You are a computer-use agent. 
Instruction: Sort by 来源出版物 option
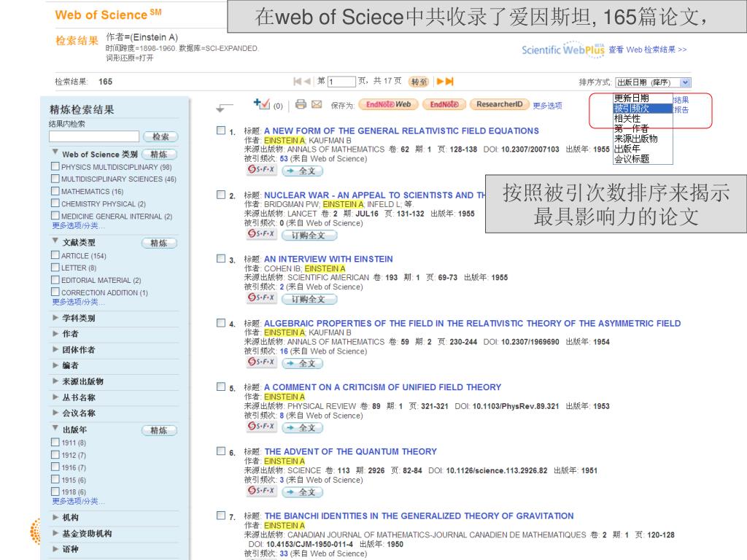click(x=642, y=139)
